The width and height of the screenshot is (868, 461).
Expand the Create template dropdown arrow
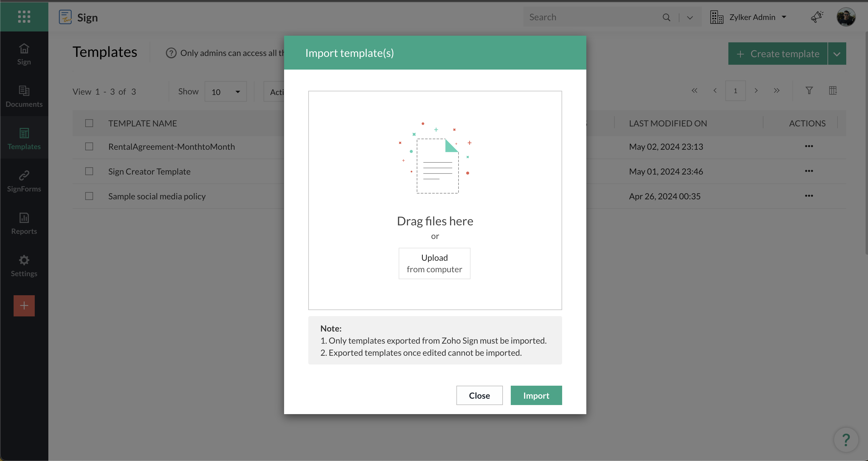point(837,54)
